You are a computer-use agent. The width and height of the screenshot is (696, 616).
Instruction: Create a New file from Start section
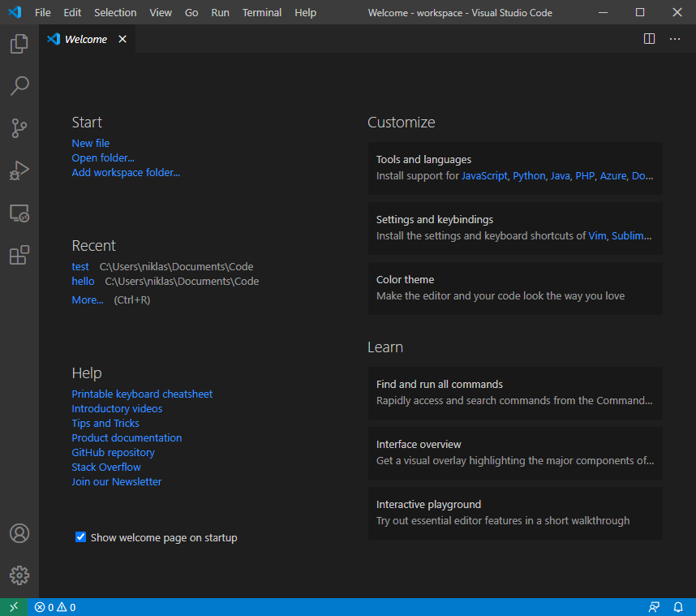click(90, 143)
